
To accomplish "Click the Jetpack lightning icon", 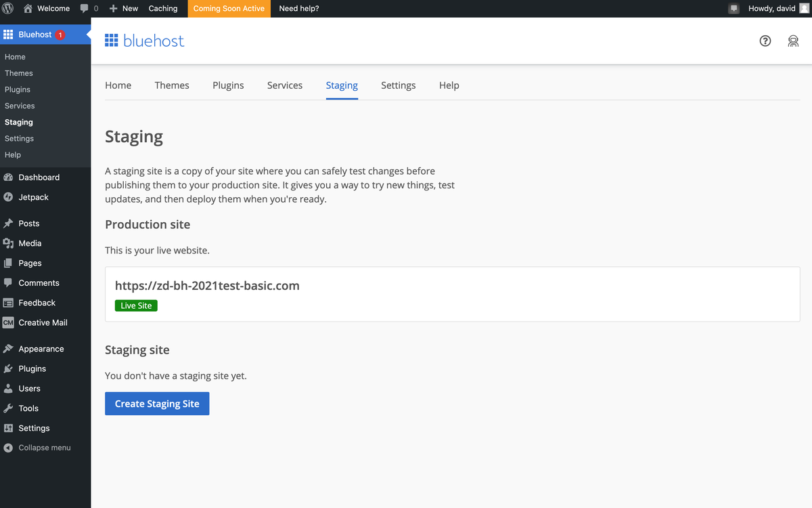I will tap(8, 197).
